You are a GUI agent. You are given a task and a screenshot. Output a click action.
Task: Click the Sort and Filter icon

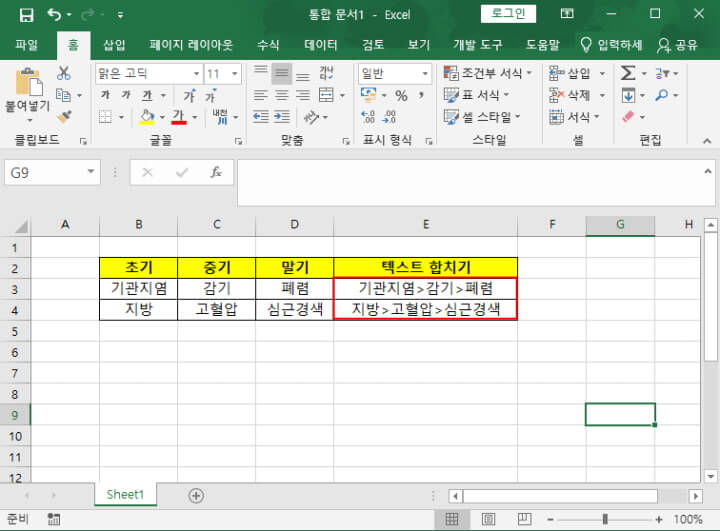(x=662, y=73)
